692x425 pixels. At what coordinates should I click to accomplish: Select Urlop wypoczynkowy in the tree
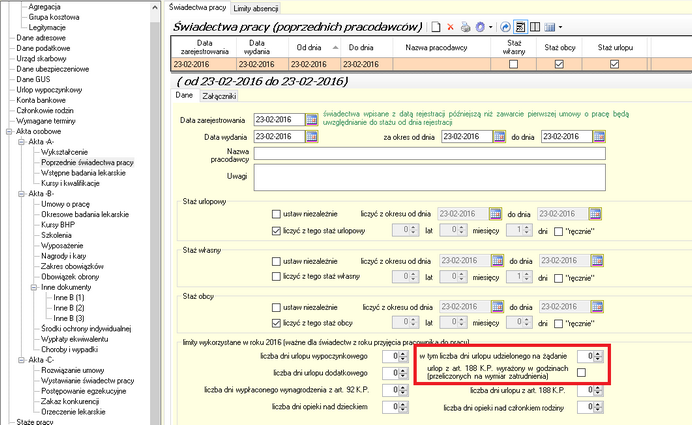pos(49,90)
